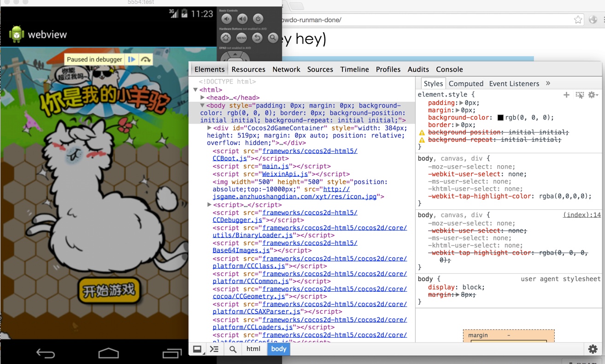
Task: Click the emulator hardware Search button
Action: tap(273, 38)
